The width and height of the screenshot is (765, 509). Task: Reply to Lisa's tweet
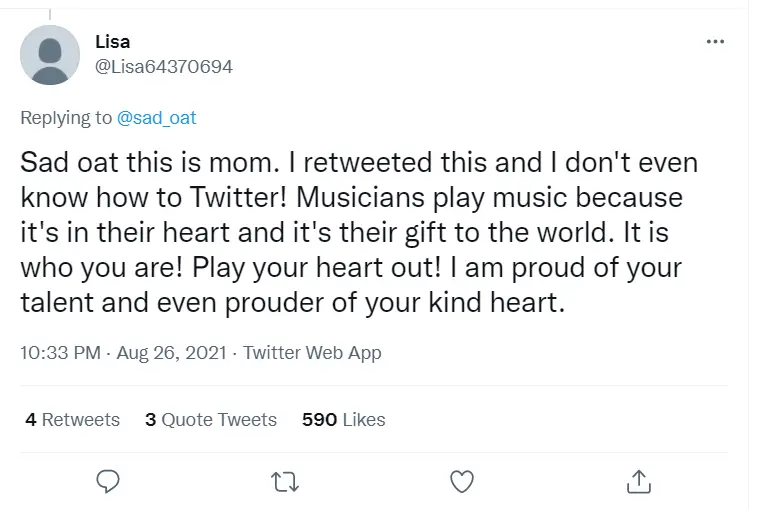pos(108,482)
